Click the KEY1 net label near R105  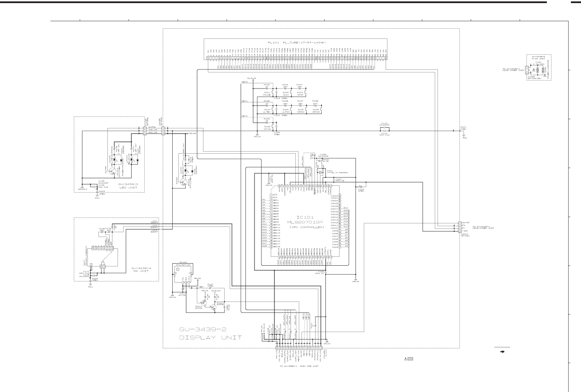[244, 101]
